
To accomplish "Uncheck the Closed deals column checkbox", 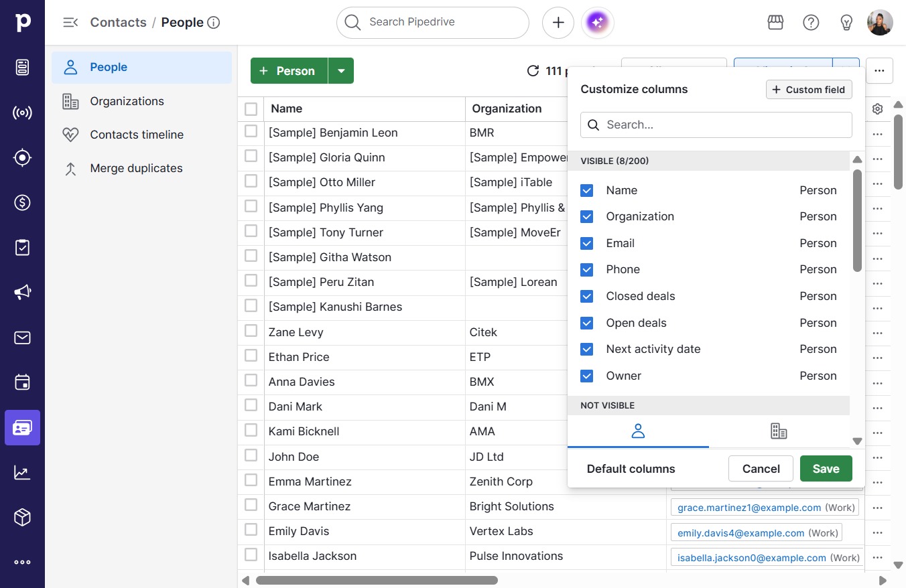I will click(587, 296).
